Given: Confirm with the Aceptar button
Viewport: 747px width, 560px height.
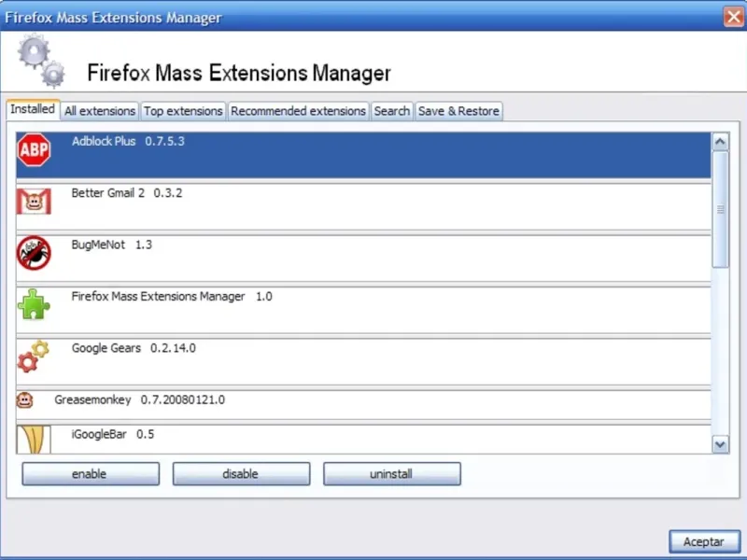Looking at the screenshot, I should (x=704, y=541).
